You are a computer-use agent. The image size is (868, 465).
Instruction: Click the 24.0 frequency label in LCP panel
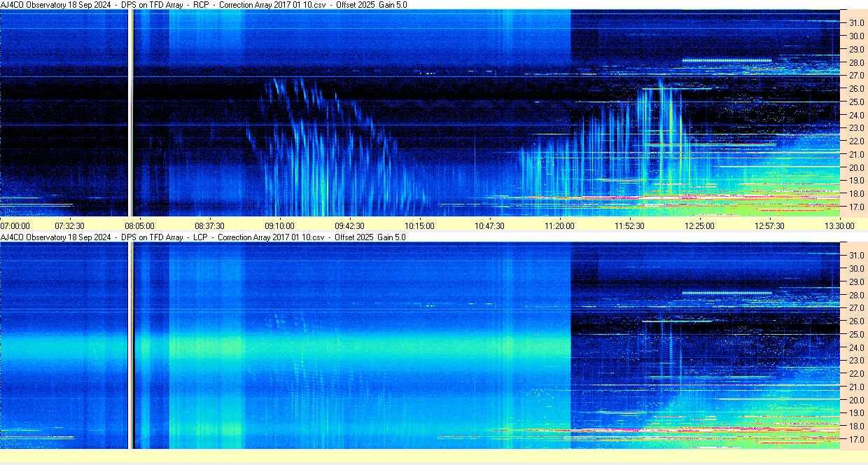(856, 348)
